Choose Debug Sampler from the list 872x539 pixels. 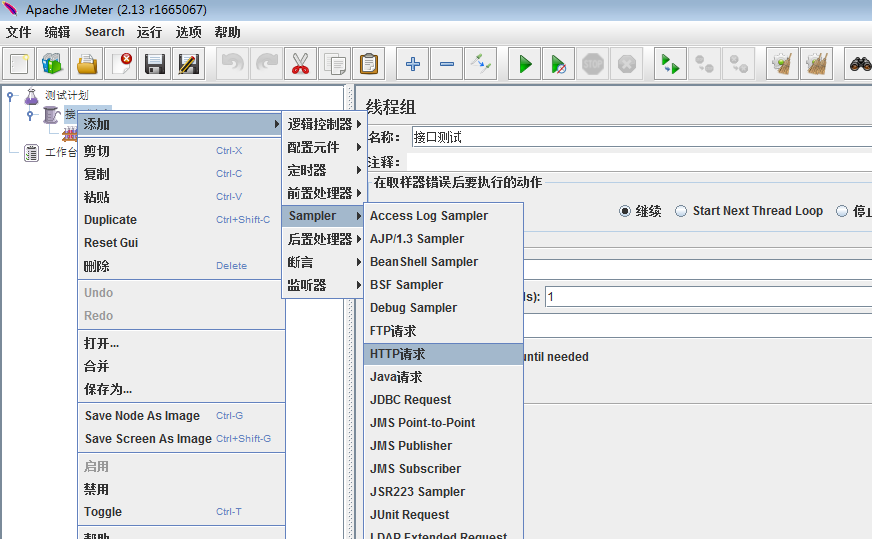(x=443, y=308)
